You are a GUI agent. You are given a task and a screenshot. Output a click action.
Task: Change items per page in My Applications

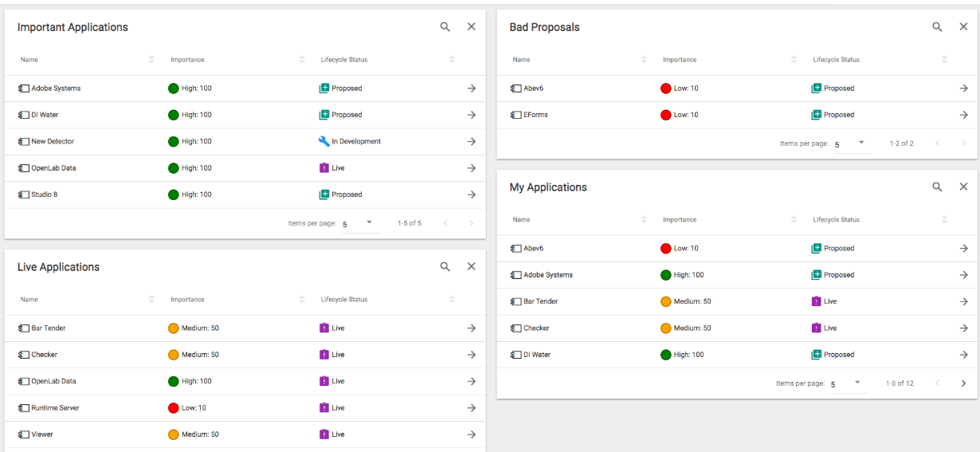tap(857, 383)
